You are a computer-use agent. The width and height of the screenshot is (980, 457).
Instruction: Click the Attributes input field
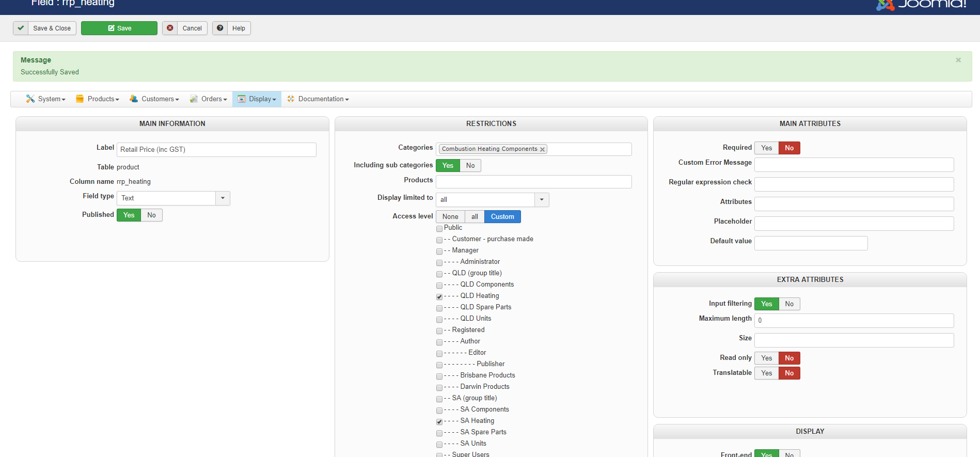[x=854, y=204]
